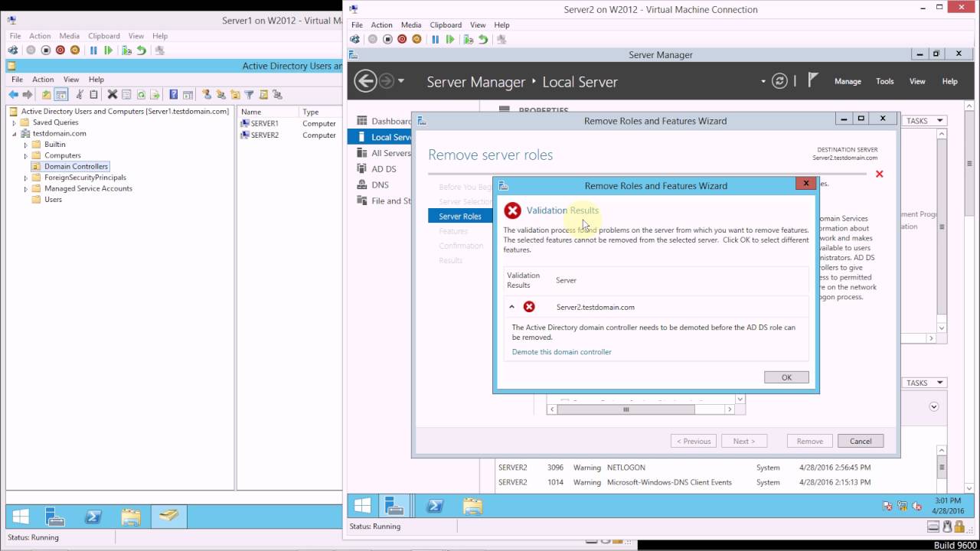Click Back arrow in Active Directory Users toolbar
The width and height of the screenshot is (980, 551).
pyautogui.click(x=13, y=94)
